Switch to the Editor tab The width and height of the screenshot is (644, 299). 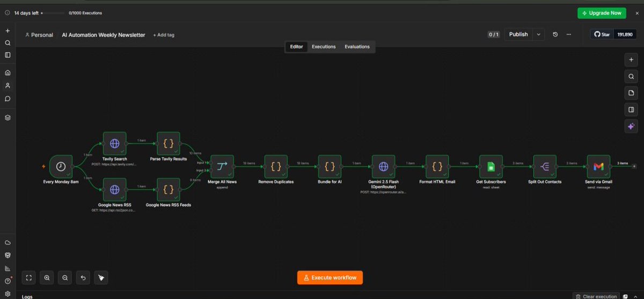click(296, 47)
